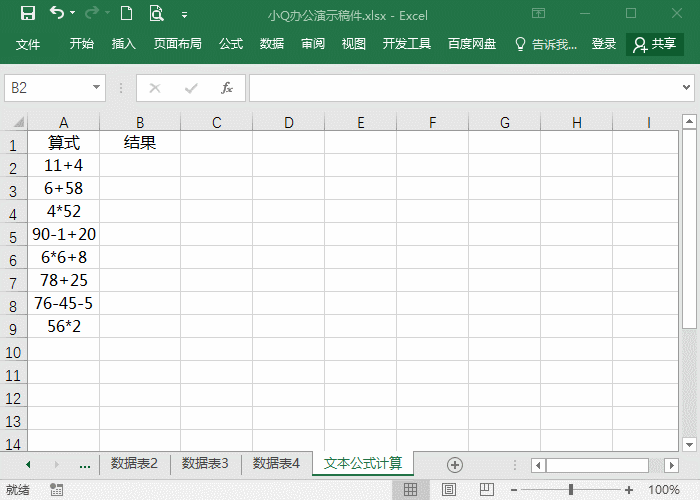Viewport: 700px width, 500px height.
Task: Select cell with 76-45-5
Action: [x=63, y=304]
